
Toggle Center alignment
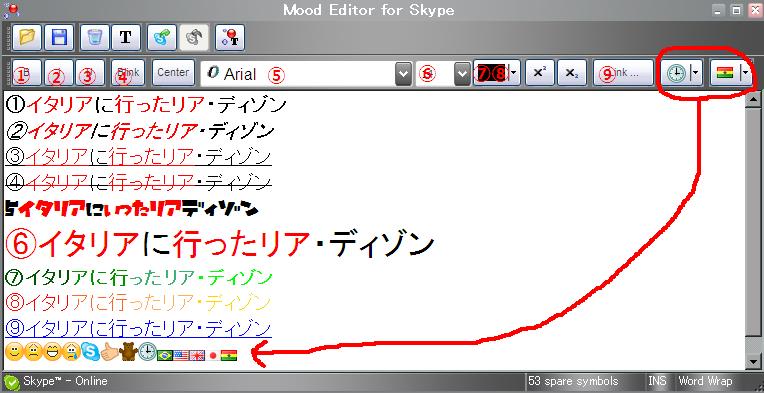point(173,73)
